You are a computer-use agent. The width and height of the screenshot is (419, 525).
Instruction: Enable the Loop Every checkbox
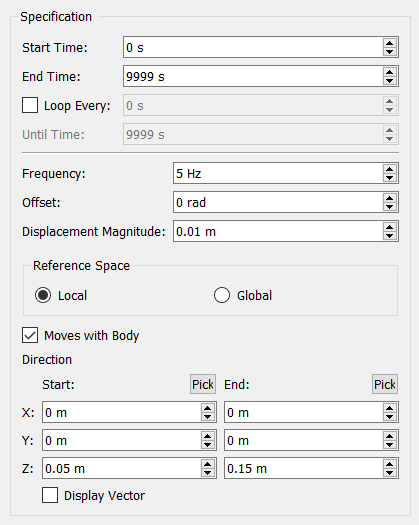click(30, 105)
